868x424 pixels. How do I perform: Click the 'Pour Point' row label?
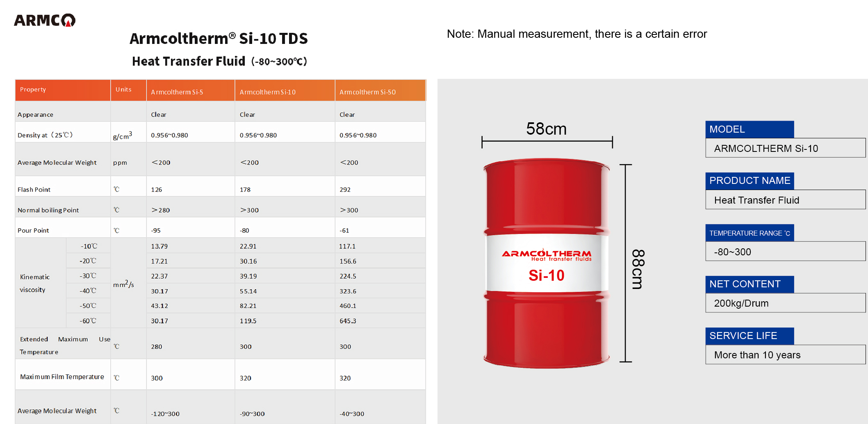pyautogui.click(x=33, y=231)
